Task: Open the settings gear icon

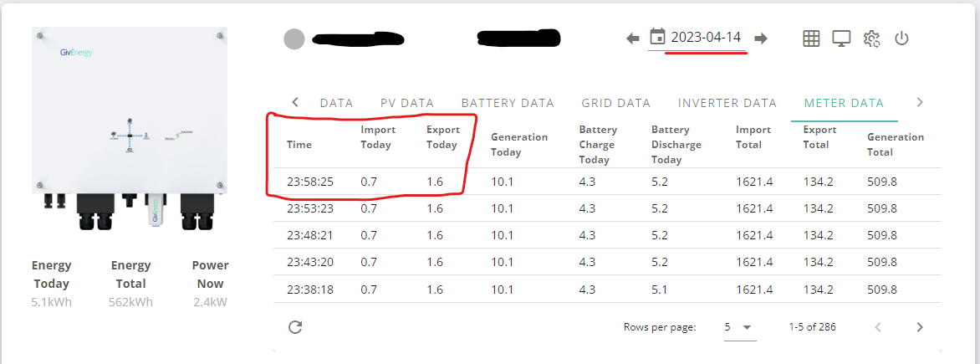Action: pyautogui.click(x=871, y=38)
